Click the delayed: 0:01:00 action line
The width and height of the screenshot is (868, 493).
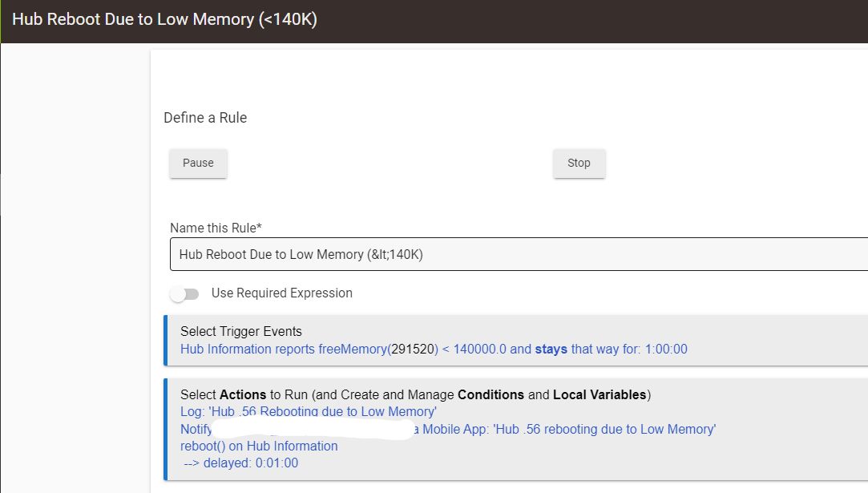(240, 463)
